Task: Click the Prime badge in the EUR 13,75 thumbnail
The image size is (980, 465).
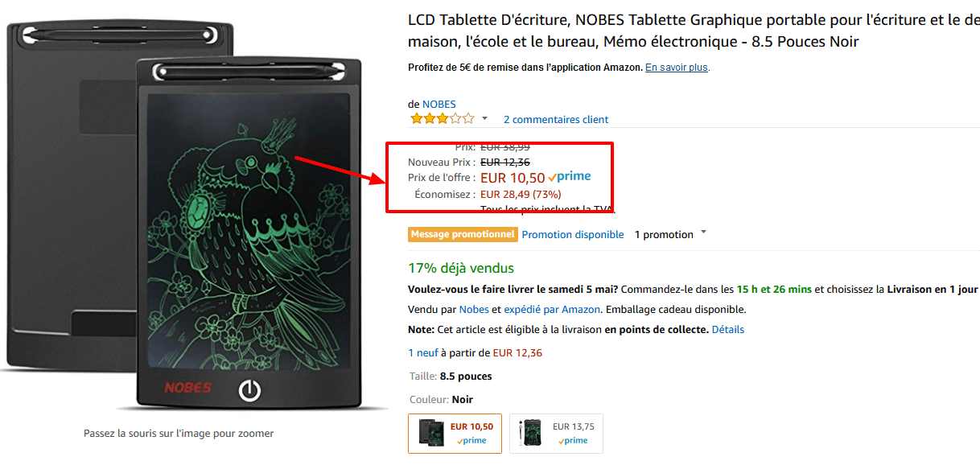Action: pos(573,441)
